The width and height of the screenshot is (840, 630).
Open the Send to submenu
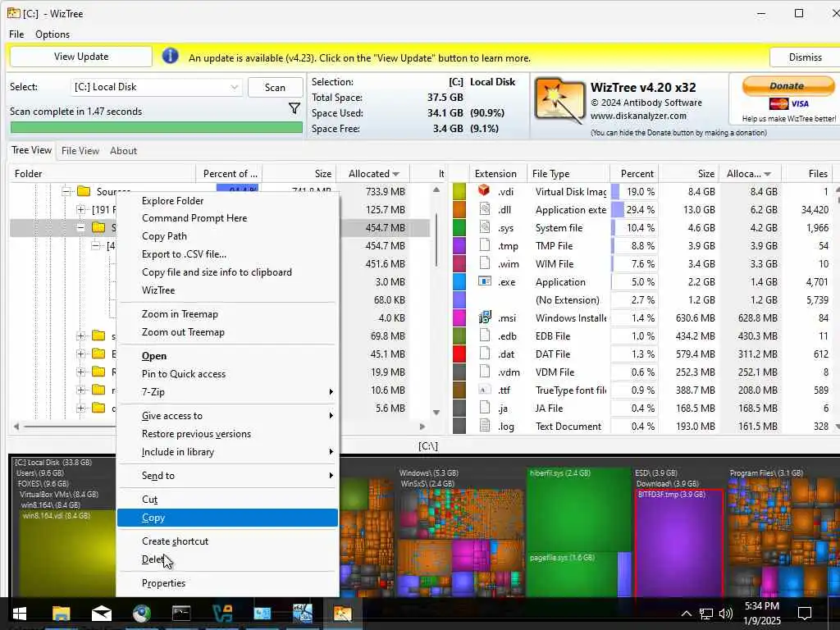pyautogui.click(x=228, y=475)
